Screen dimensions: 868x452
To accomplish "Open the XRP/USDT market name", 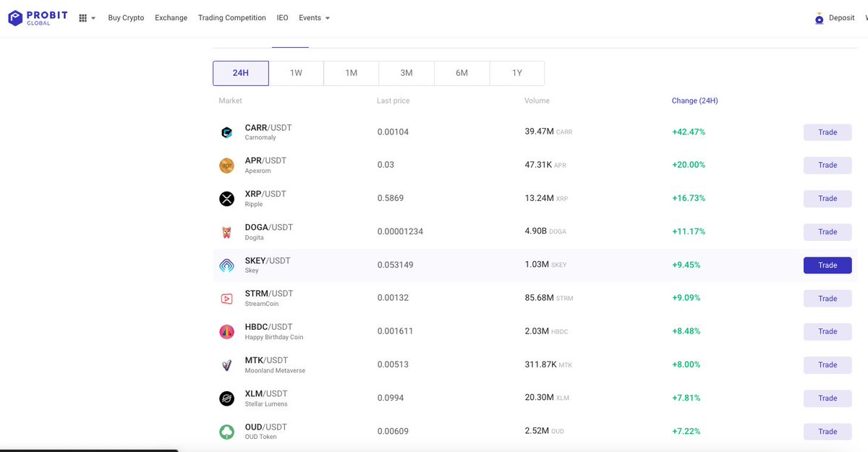I will (x=265, y=194).
